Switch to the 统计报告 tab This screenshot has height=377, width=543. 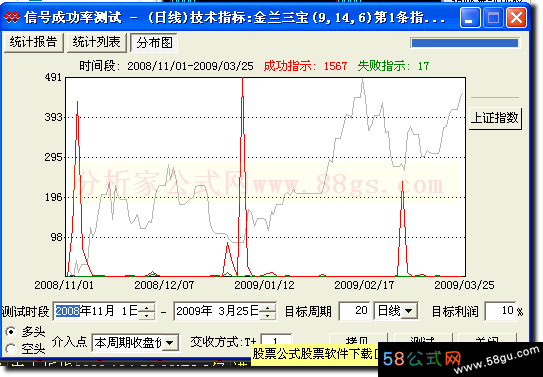pyautogui.click(x=34, y=43)
